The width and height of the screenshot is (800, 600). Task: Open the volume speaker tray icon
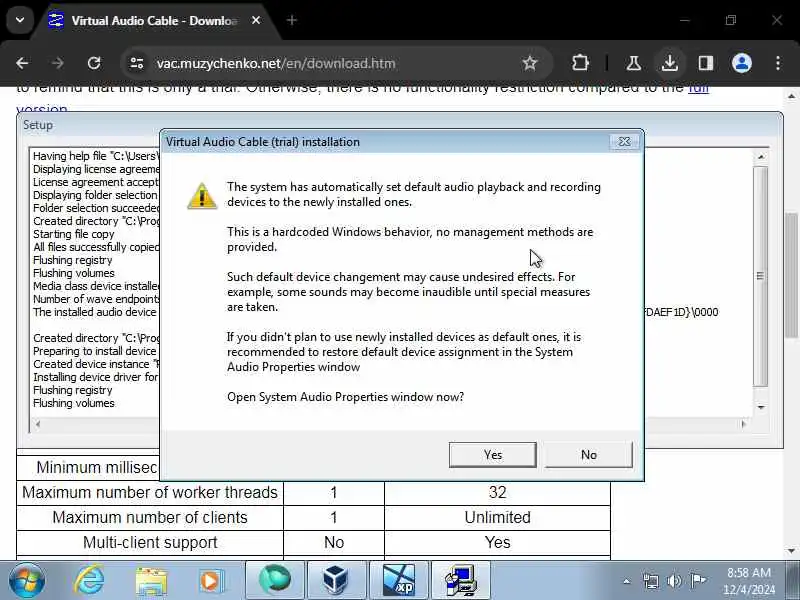pos(674,581)
